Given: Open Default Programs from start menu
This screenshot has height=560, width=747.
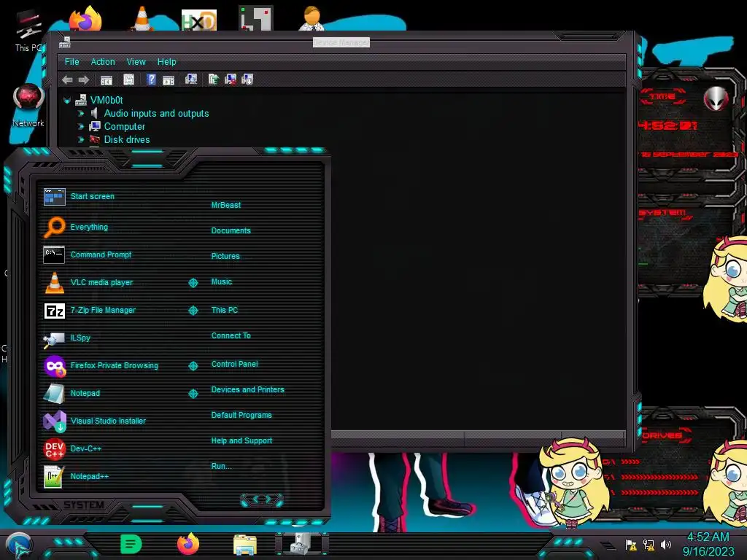Looking at the screenshot, I should (241, 415).
